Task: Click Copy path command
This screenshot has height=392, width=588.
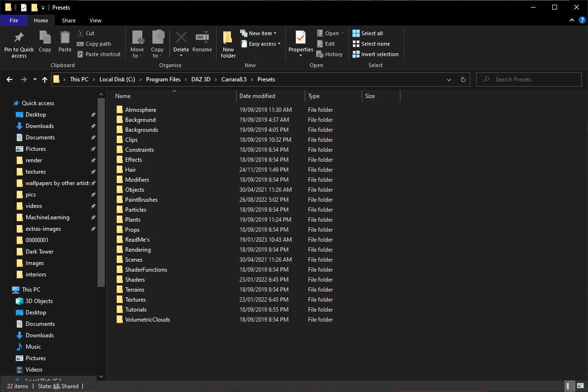Action: click(94, 44)
